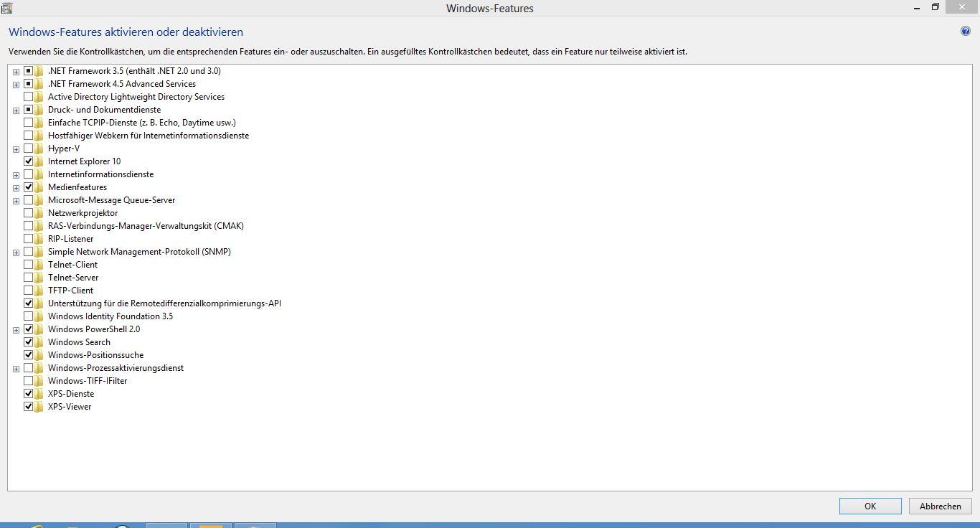The width and height of the screenshot is (980, 528).
Task: Enable Einfache TCPIP-Dienste checkbox
Action: 29,123
